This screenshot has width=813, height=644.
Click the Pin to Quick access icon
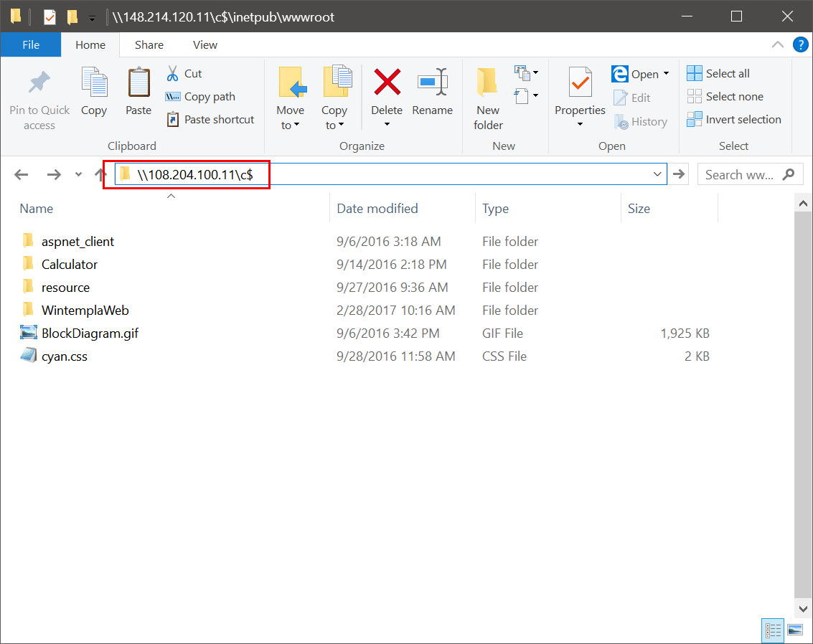(39, 83)
